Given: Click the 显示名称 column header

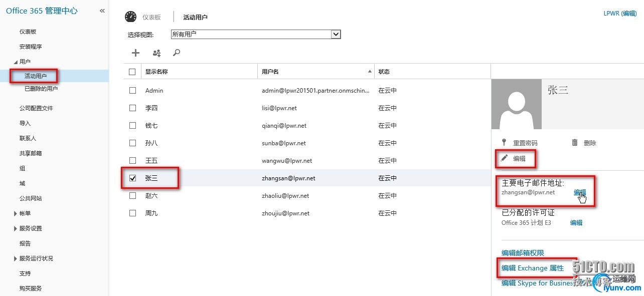Looking at the screenshot, I should (156, 72).
